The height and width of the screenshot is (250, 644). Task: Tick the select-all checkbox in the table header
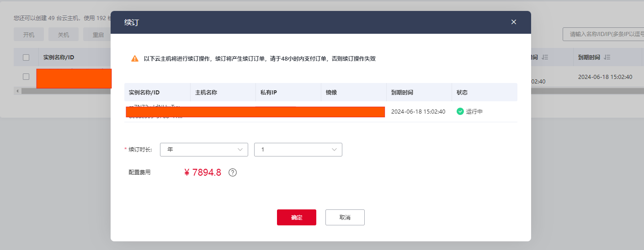click(26, 57)
